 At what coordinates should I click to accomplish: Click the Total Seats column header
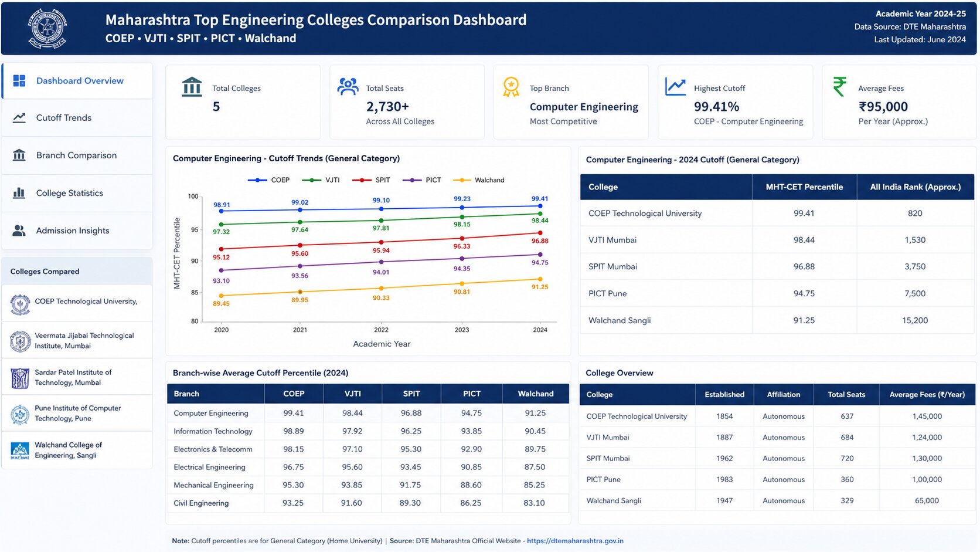[846, 395]
